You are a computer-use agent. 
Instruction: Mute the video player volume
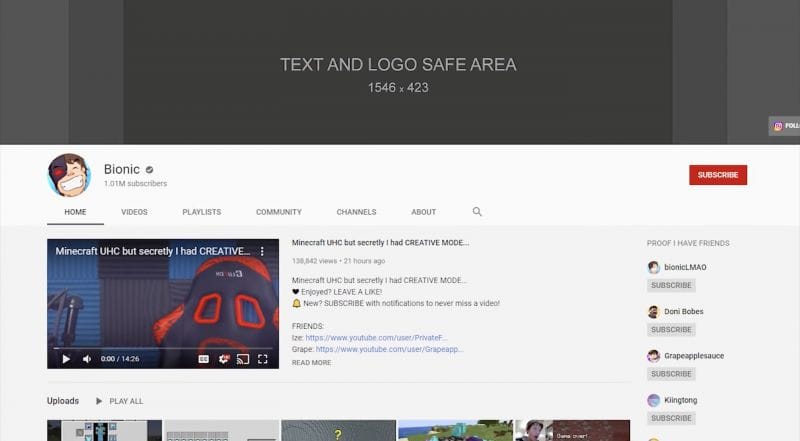86,358
